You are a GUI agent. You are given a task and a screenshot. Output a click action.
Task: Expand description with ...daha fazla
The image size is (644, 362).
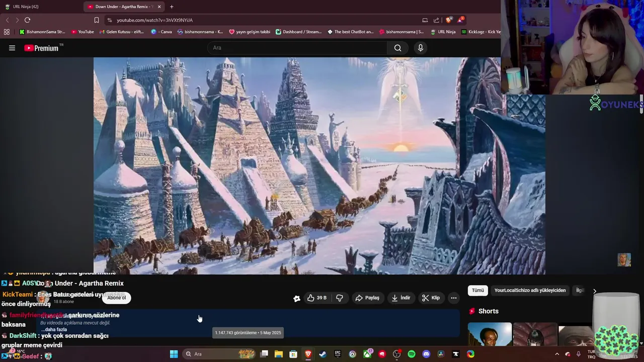(54, 329)
